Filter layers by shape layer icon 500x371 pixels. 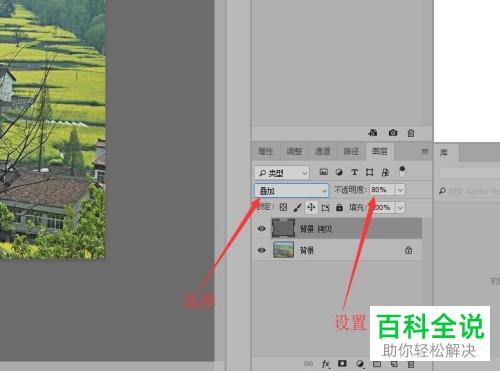[369, 172]
